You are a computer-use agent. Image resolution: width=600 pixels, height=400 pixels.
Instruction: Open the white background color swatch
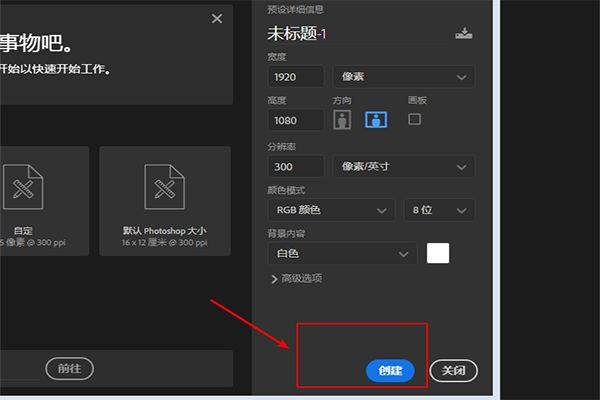pyautogui.click(x=438, y=253)
